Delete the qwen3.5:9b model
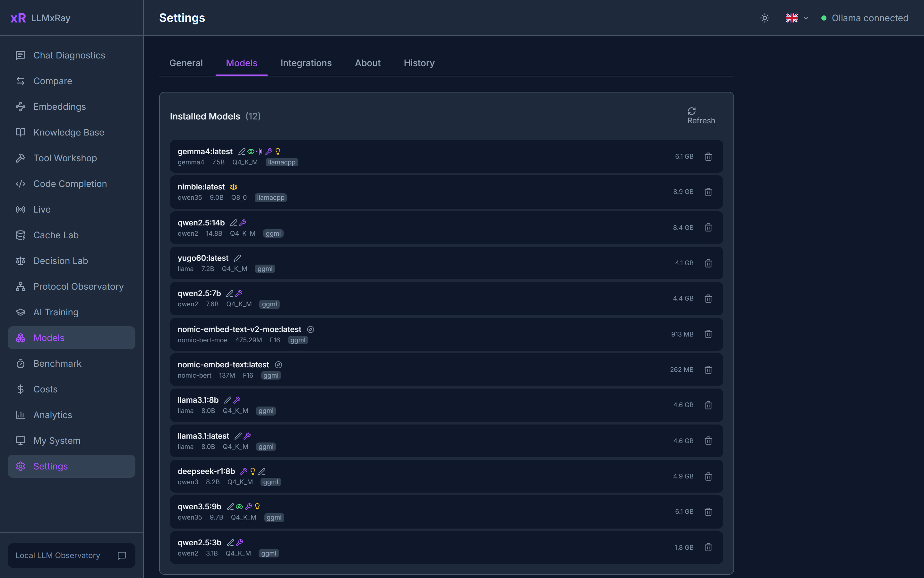This screenshot has height=578, width=924. tap(708, 512)
